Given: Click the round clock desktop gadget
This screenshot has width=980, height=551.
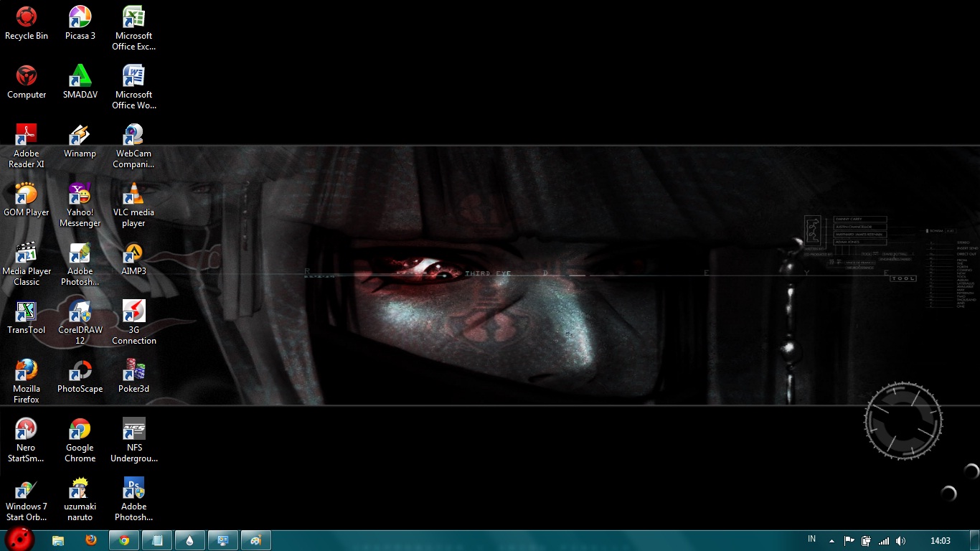Looking at the screenshot, I should click(x=903, y=420).
